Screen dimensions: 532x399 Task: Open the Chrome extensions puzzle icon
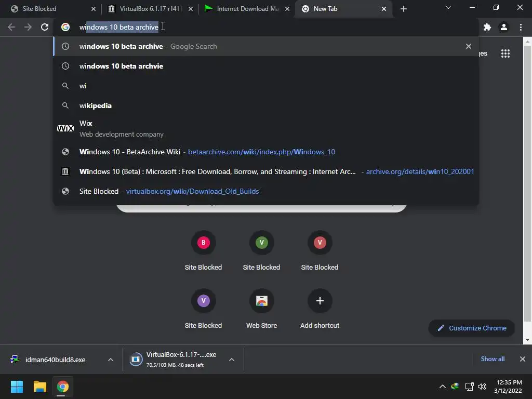click(487, 27)
